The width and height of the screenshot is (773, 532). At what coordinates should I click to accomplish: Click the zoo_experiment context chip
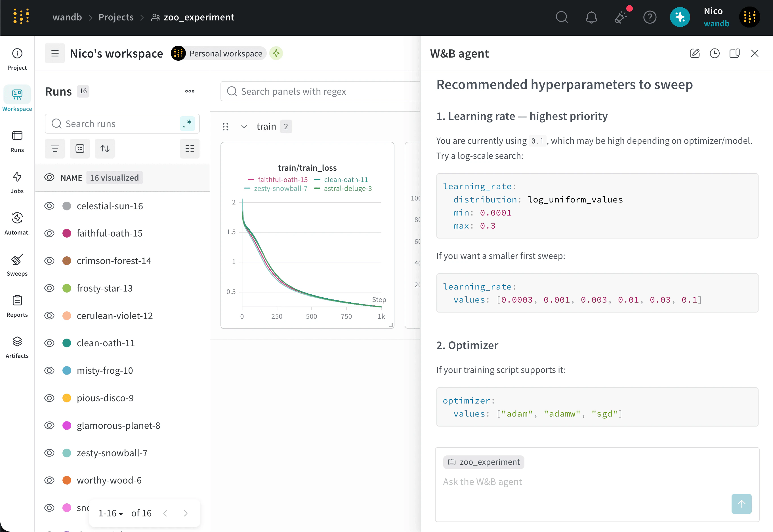(484, 462)
